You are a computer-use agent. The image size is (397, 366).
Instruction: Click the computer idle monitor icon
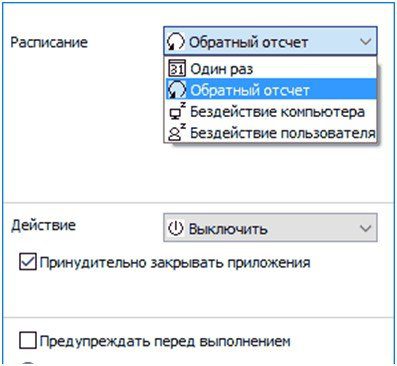pos(177,111)
